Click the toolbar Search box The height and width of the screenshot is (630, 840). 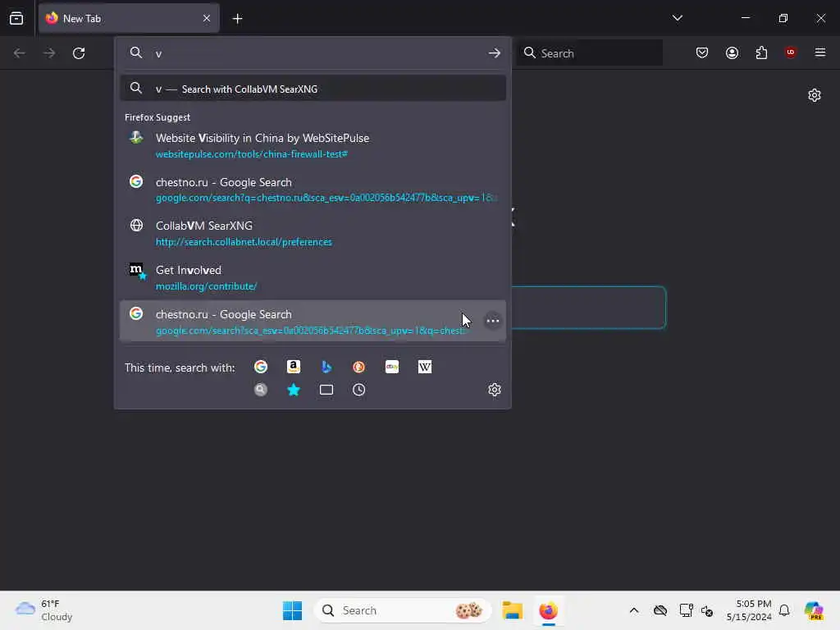pyautogui.click(x=589, y=53)
